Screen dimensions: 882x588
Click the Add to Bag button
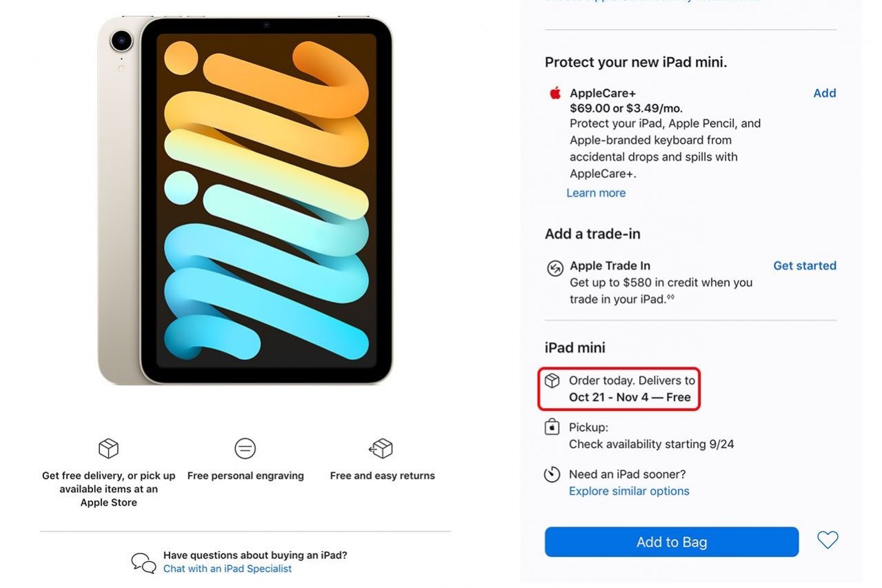point(672,542)
